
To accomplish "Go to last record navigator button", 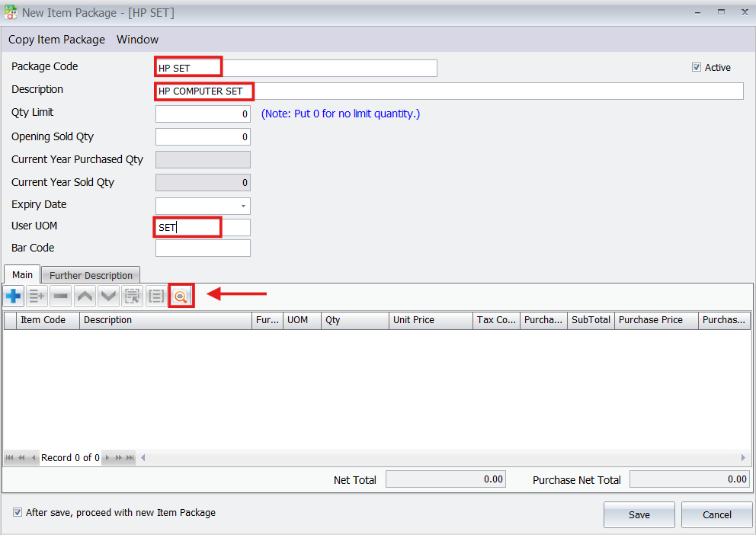I will coord(130,458).
